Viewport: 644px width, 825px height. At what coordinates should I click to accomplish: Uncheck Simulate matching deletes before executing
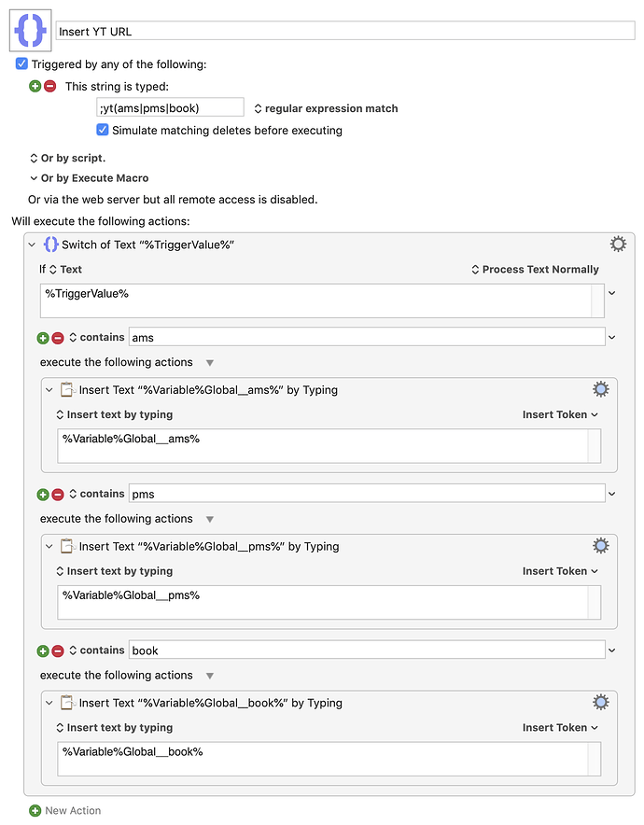(103, 130)
